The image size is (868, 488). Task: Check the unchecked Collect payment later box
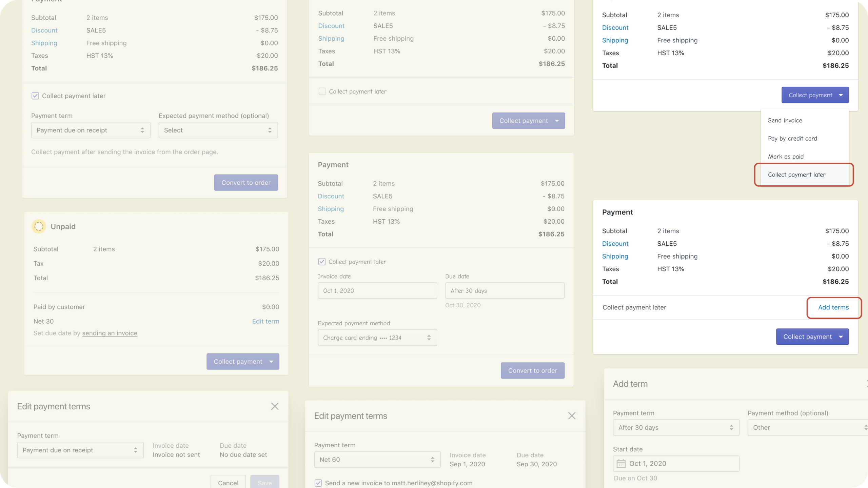point(322,91)
